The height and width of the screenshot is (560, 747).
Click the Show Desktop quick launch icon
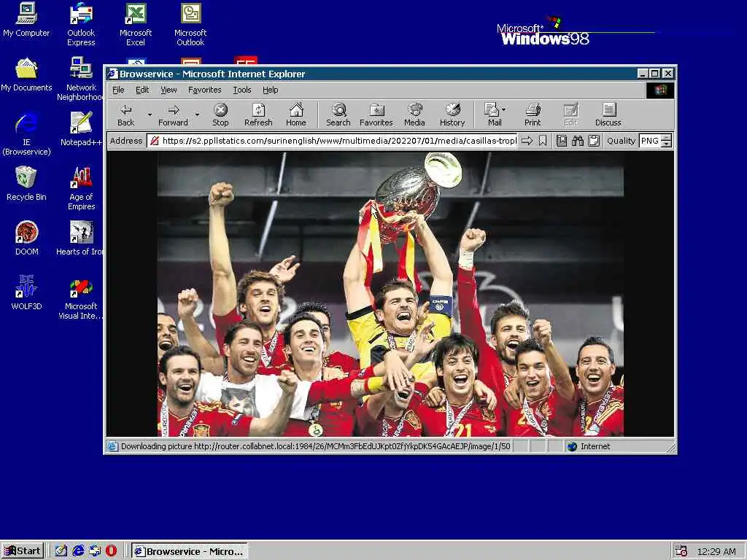point(61,551)
